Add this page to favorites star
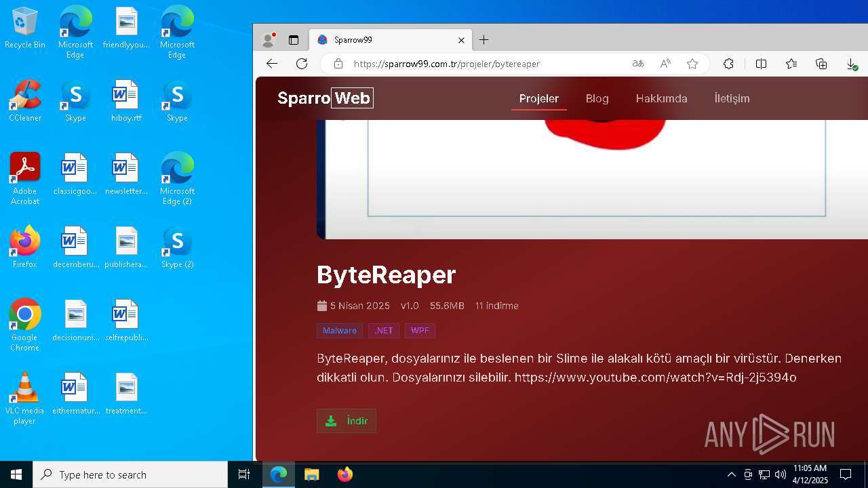Viewport: 868px width, 488px height. click(692, 64)
